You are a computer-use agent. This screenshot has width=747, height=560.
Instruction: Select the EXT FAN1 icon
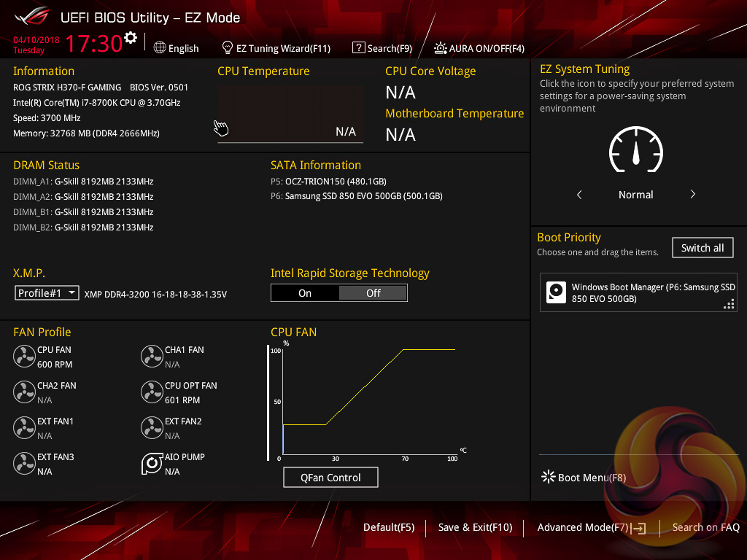(24, 428)
